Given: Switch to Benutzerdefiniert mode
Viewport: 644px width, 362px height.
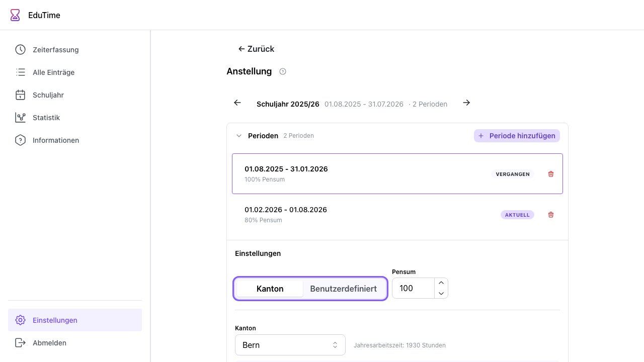Looking at the screenshot, I should [344, 289].
